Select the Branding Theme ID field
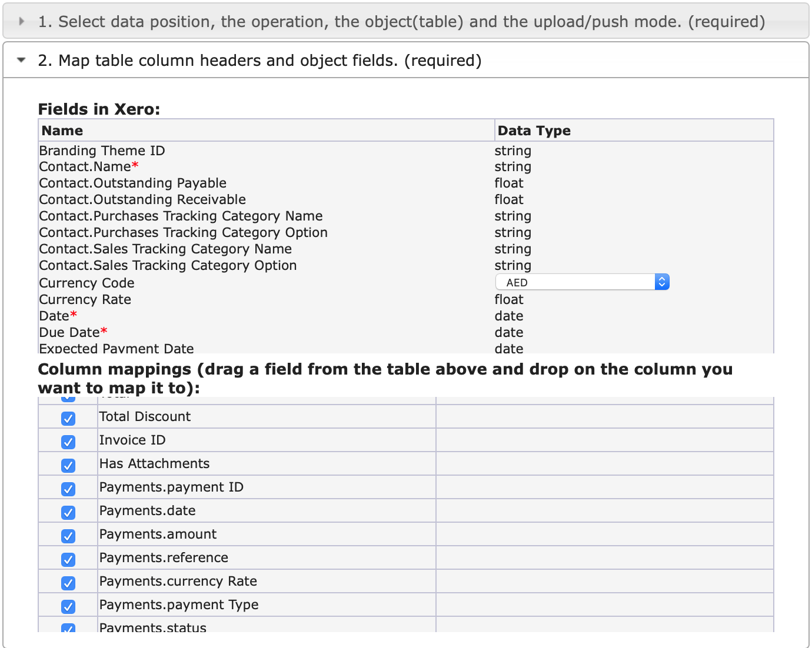 click(102, 151)
